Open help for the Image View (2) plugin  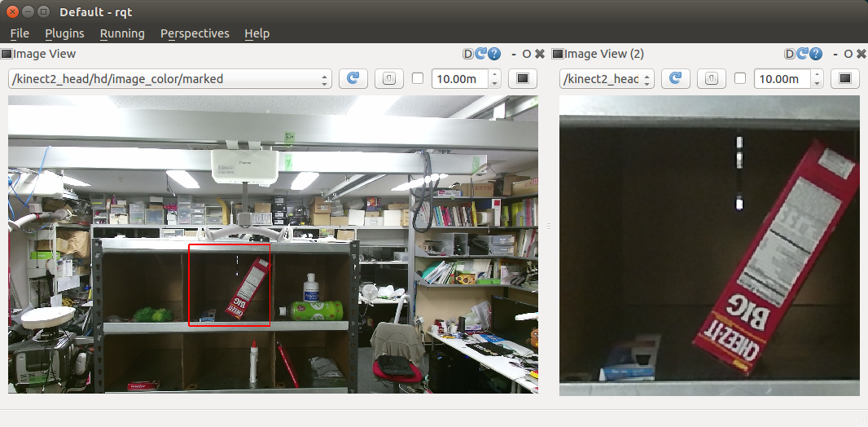pyautogui.click(x=816, y=54)
